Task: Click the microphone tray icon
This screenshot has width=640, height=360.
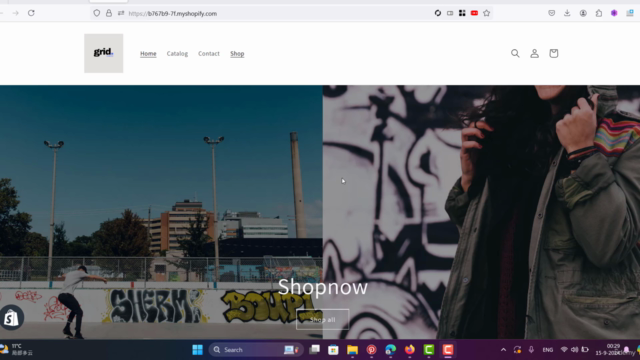Action: coord(531,350)
